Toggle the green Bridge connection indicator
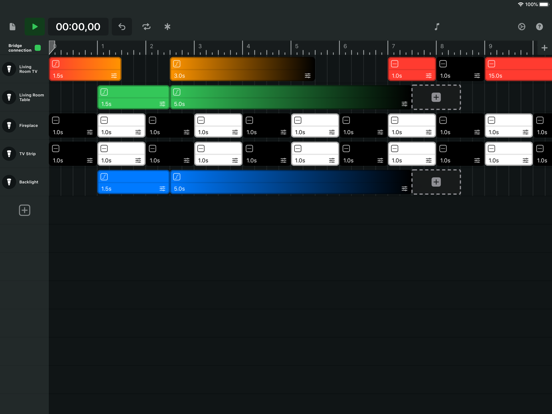This screenshot has height=414, width=552. pos(38,48)
